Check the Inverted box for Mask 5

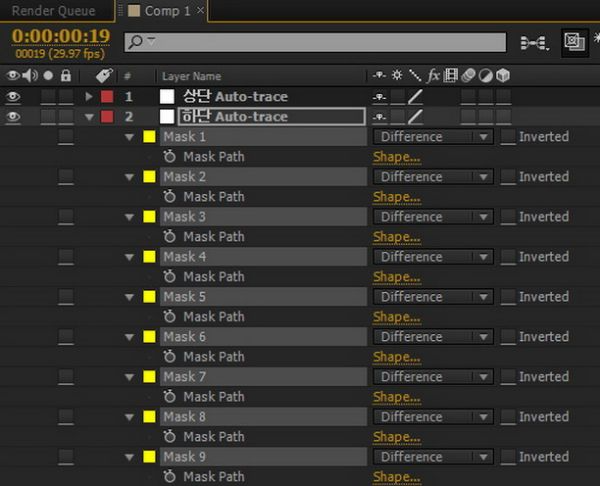[x=508, y=297]
